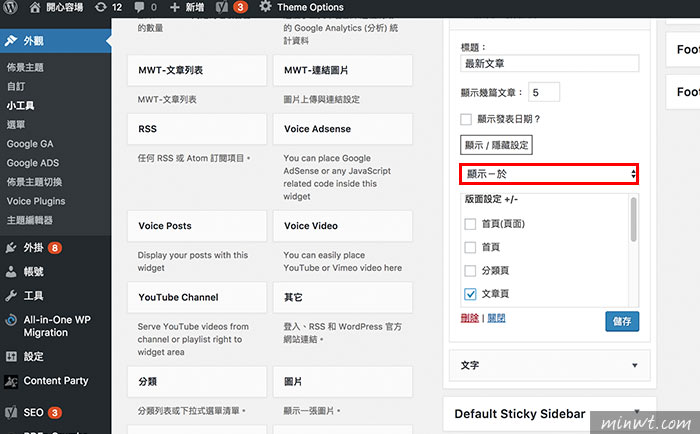Select the YouTube Channel widget

(197, 297)
